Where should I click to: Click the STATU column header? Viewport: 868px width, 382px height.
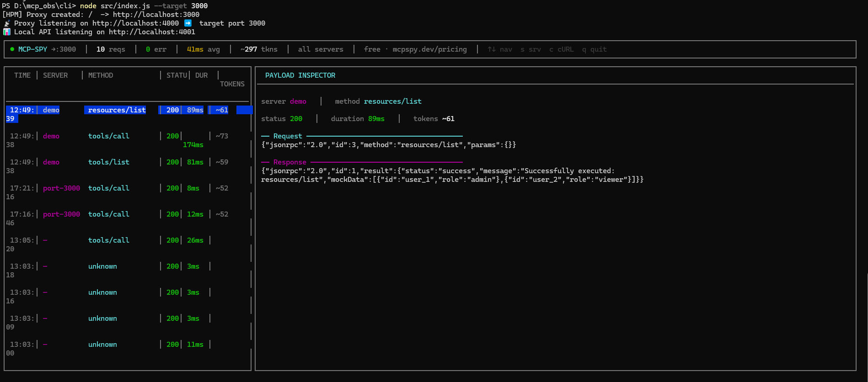pos(177,75)
